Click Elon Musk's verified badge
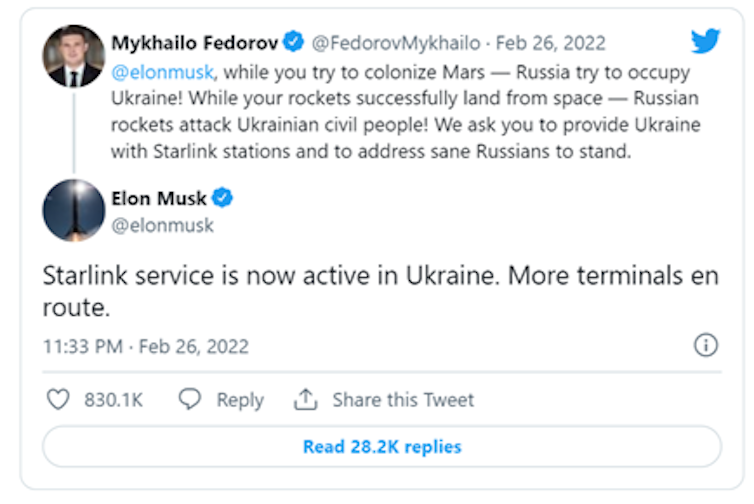Viewport: 754px width, 504px height. (x=222, y=198)
